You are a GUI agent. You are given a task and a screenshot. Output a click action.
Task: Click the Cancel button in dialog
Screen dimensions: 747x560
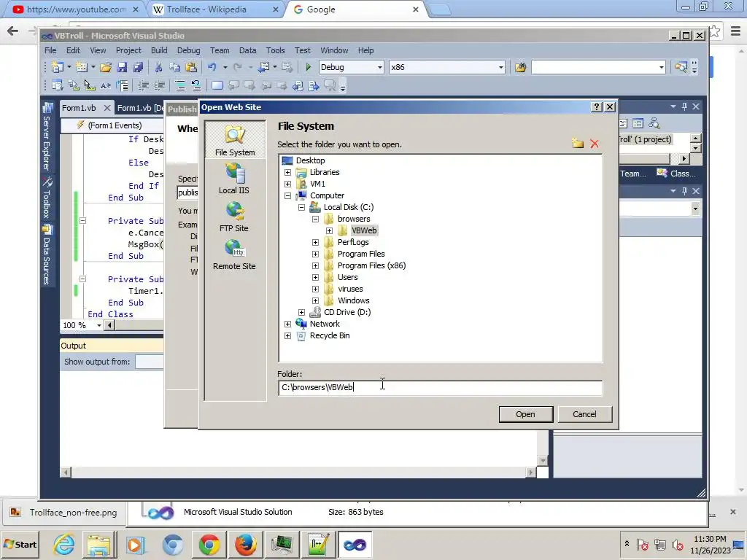[x=584, y=414]
